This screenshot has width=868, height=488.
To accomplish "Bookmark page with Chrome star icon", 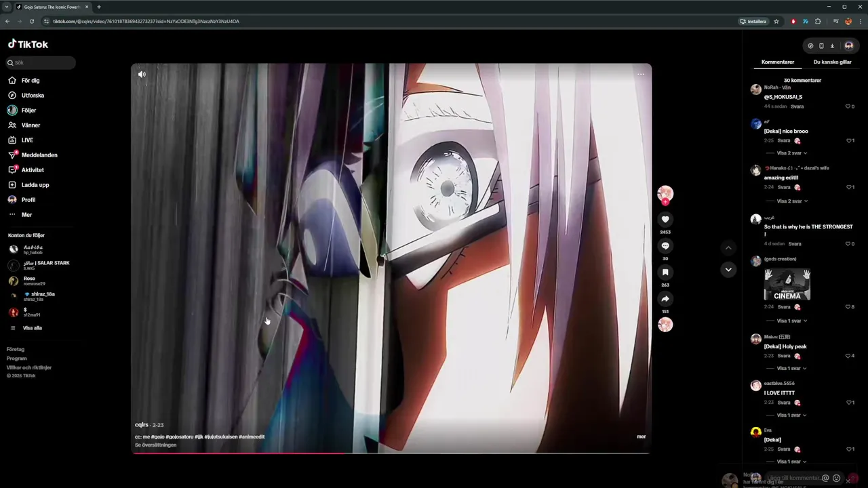I will (776, 21).
